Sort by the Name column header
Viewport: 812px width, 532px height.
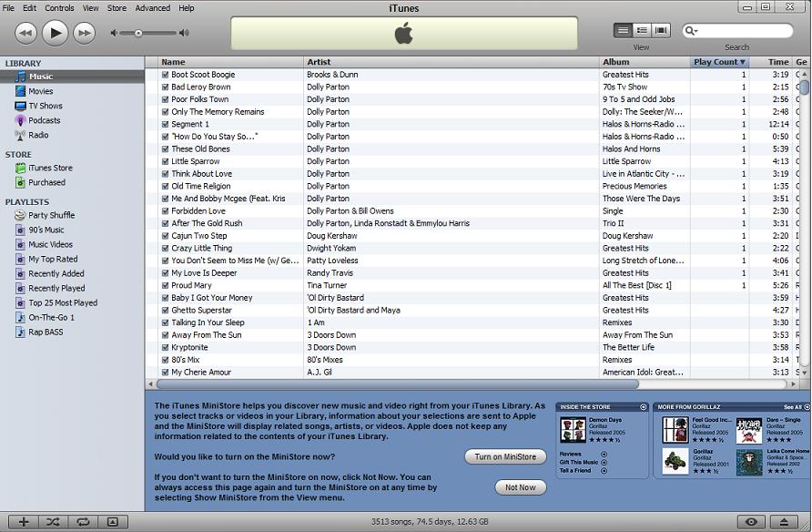230,62
